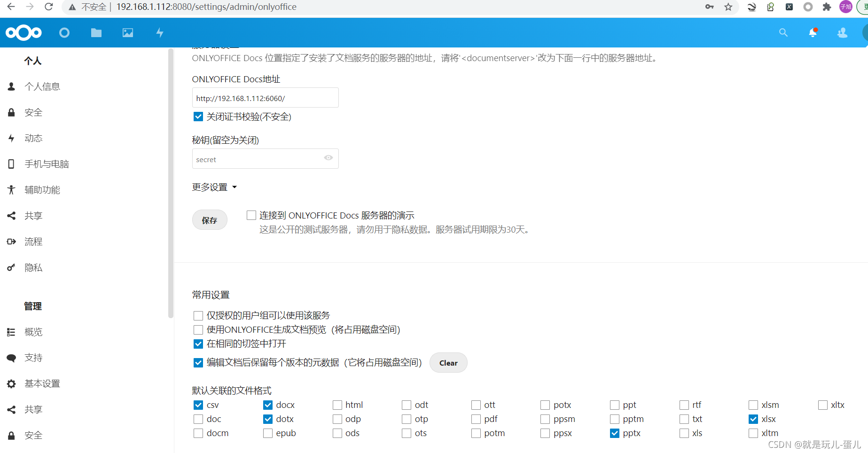Open the browser profile avatar

846,7
